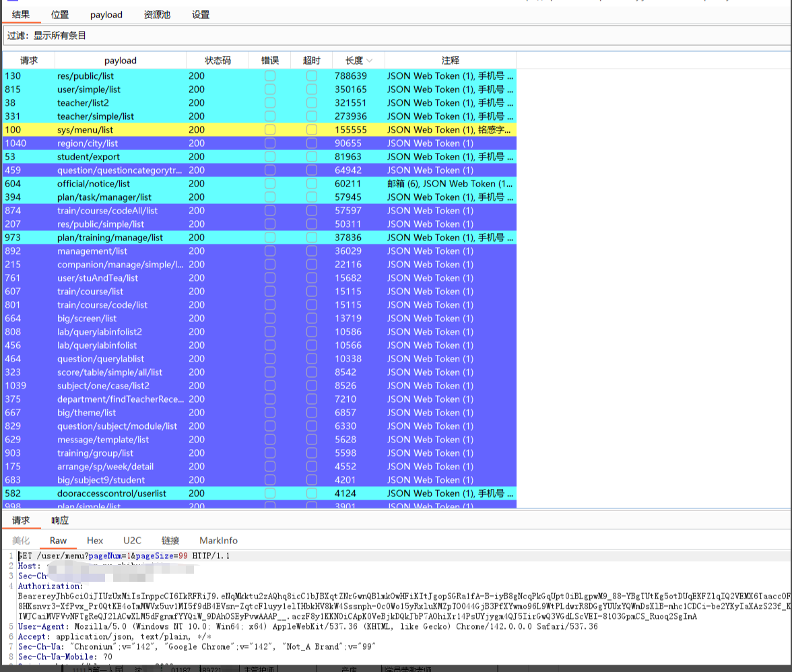Select the message/template/list row
The height and width of the screenshot is (672, 792).
click(260, 439)
